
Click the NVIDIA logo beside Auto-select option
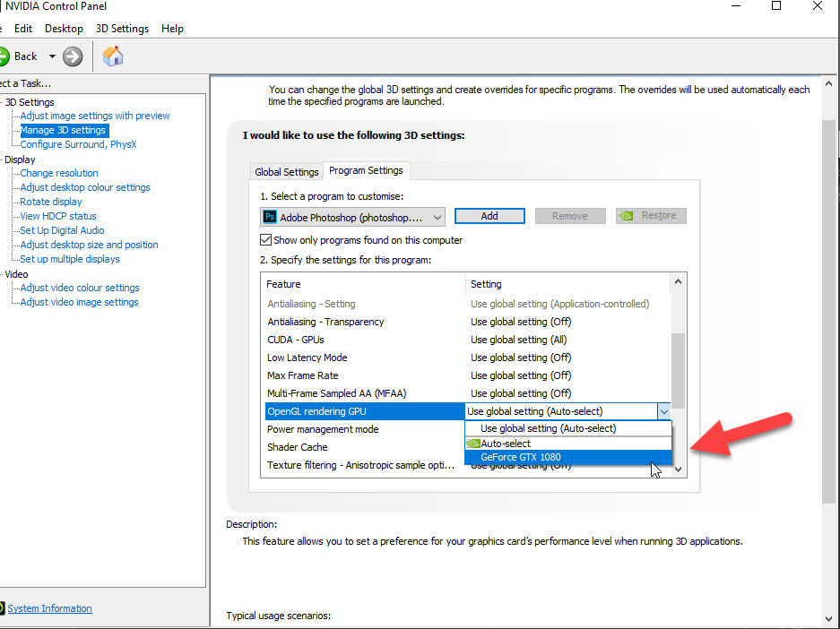click(473, 444)
